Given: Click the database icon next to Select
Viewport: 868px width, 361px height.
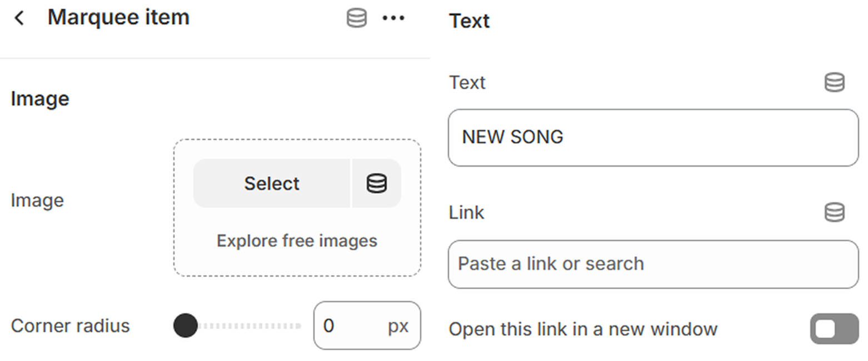Looking at the screenshot, I should 377,183.
